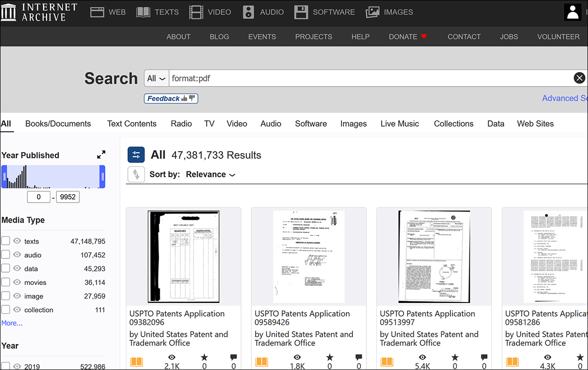Image resolution: width=588 pixels, height=370 pixels.
Task: Toggle sort direction arrows button
Action: coord(136,174)
